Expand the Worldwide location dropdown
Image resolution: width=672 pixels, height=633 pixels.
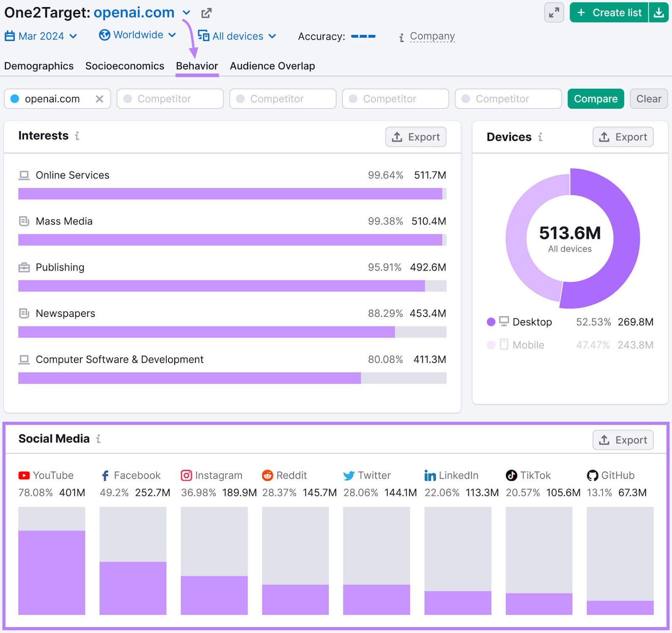[x=136, y=35]
